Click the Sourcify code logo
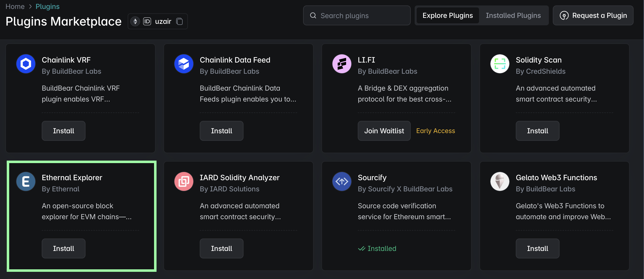Viewport: 644px width, 279px height. click(x=342, y=182)
